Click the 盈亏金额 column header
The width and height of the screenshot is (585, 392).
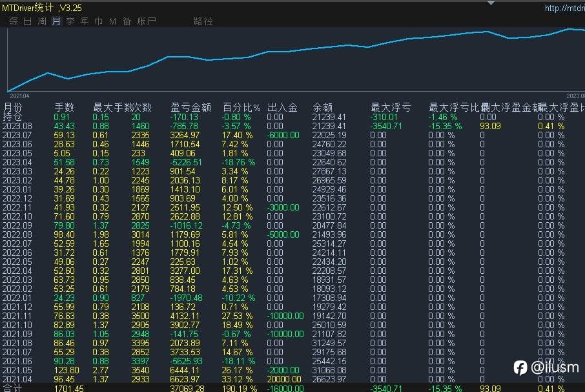(190, 107)
